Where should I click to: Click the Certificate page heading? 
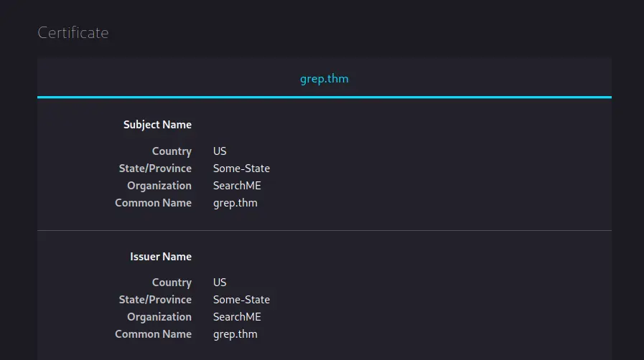[73, 33]
